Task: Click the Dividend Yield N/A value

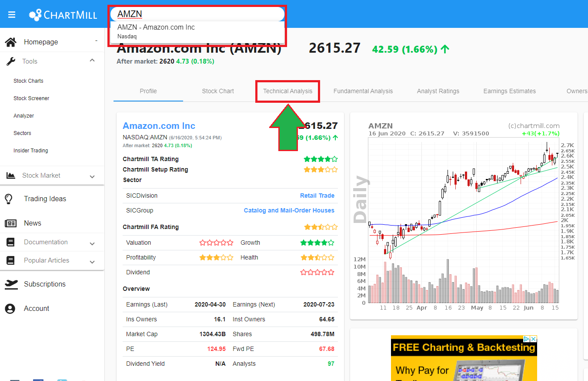Action: [220, 364]
